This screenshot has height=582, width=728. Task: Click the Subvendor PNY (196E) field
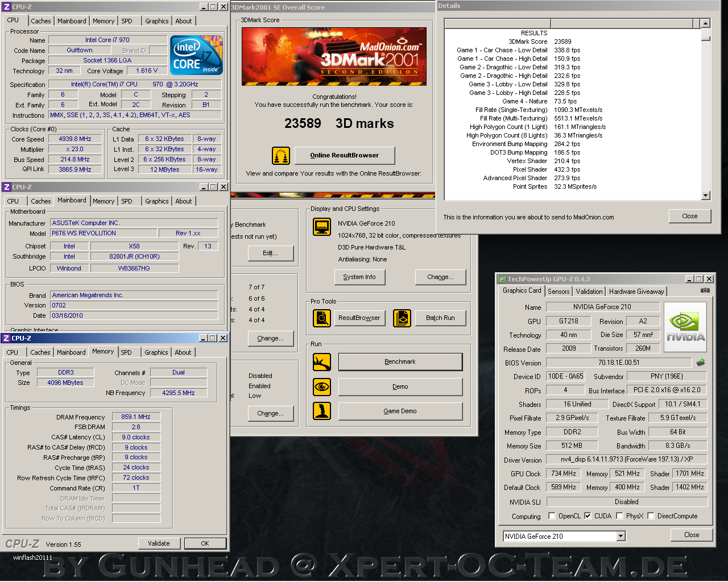667,376
